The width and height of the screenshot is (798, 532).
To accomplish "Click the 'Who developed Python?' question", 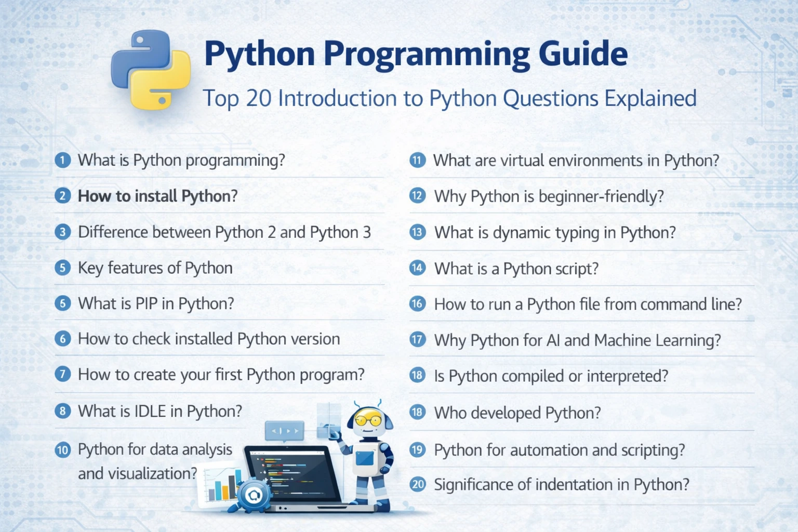I will point(516,413).
